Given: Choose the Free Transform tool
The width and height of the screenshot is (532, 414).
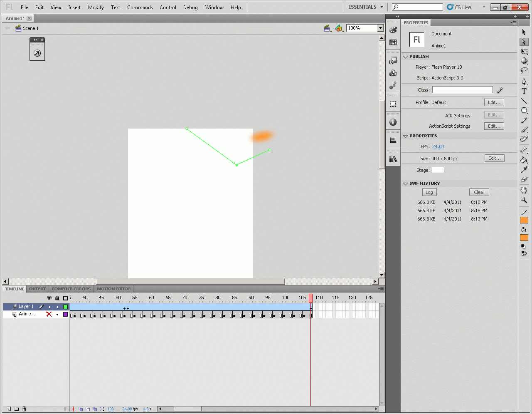Looking at the screenshot, I should point(524,52).
